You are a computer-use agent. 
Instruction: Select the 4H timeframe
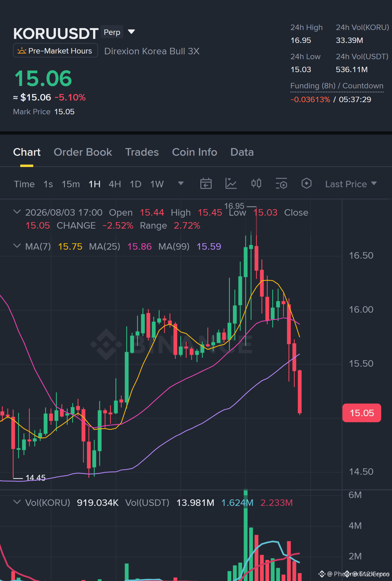[115, 184]
